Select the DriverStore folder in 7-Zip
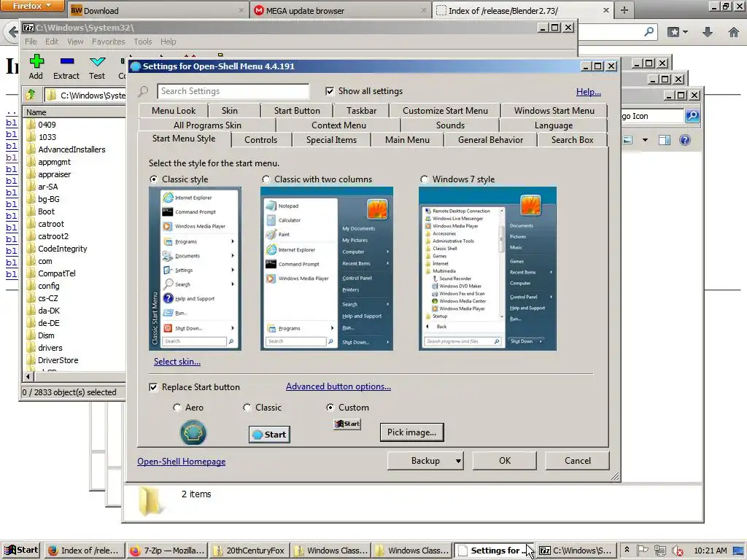 pos(58,360)
